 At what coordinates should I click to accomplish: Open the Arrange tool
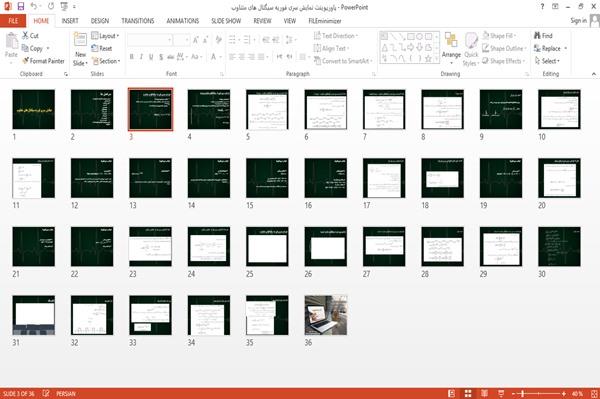(451, 48)
